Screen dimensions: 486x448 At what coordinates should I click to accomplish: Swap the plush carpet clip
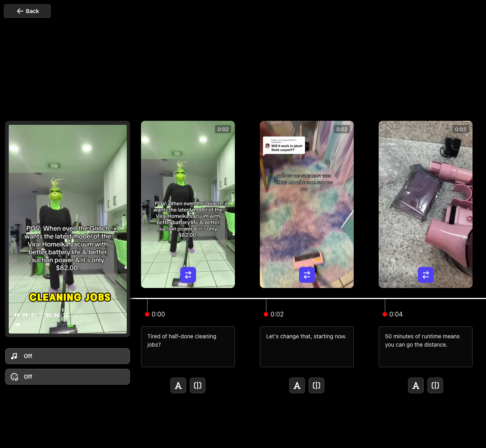[x=307, y=275]
